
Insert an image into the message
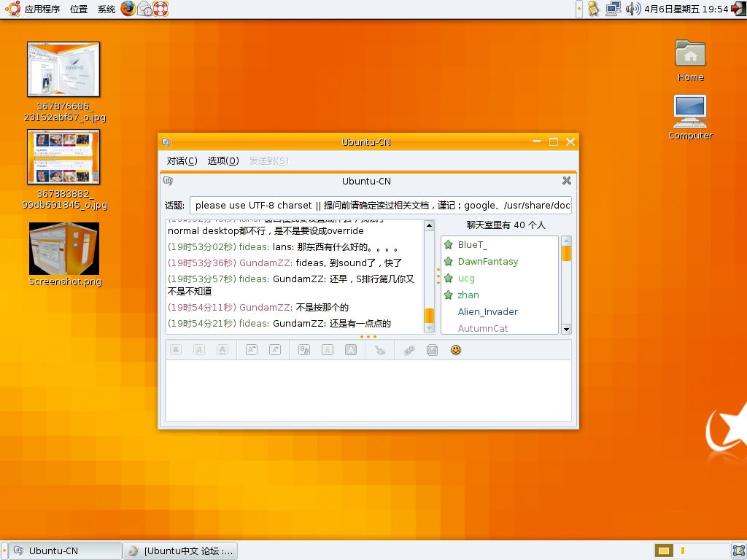pyautogui.click(x=432, y=350)
